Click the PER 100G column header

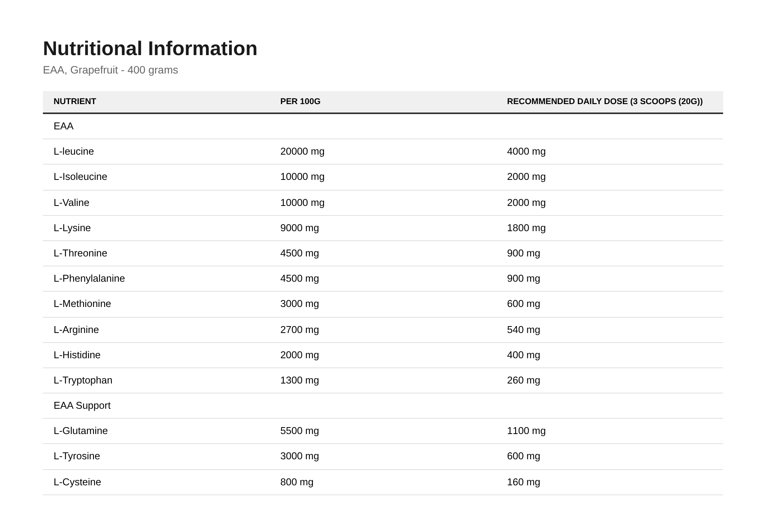pos(300,101)
